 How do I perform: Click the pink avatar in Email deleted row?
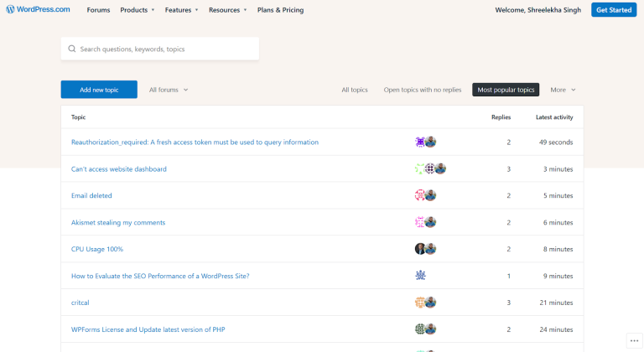click(420, 195)
